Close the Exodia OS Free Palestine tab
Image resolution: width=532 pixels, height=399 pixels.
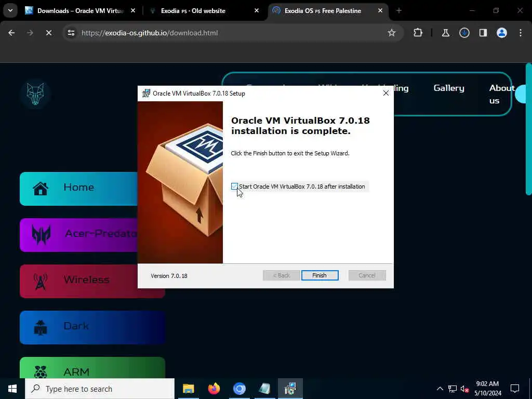tap(380, 11)
